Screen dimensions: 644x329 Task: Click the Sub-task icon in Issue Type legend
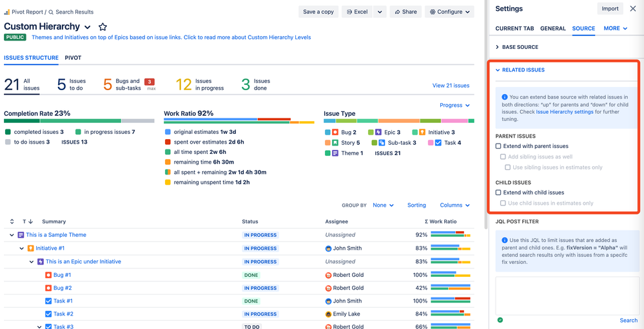click(x=382, y=143)
